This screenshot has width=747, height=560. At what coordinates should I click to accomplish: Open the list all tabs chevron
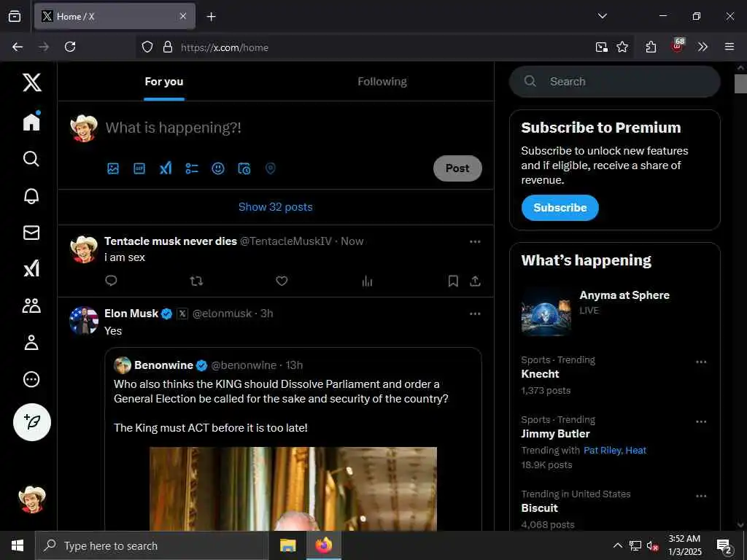602,16
